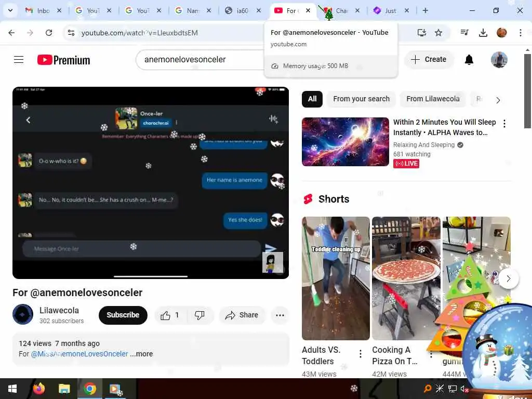
Task: Click the Create button
Action: [x=429, y=60]
